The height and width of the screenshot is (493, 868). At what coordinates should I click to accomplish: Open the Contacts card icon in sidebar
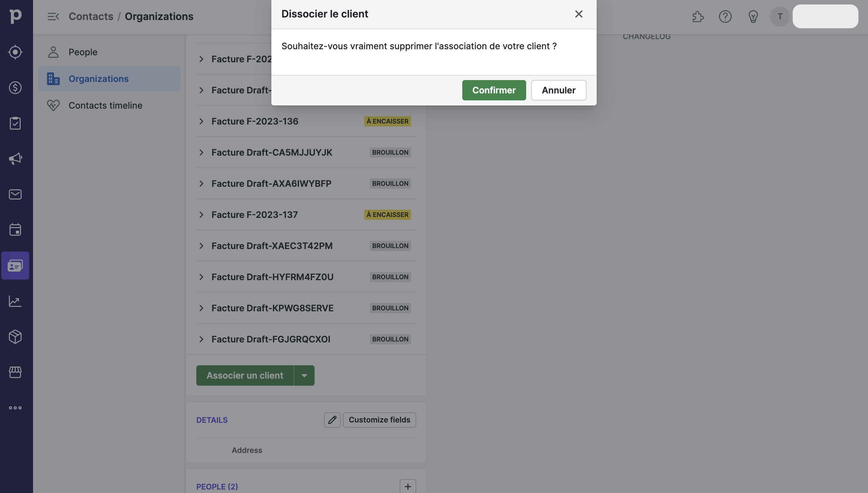15,266
